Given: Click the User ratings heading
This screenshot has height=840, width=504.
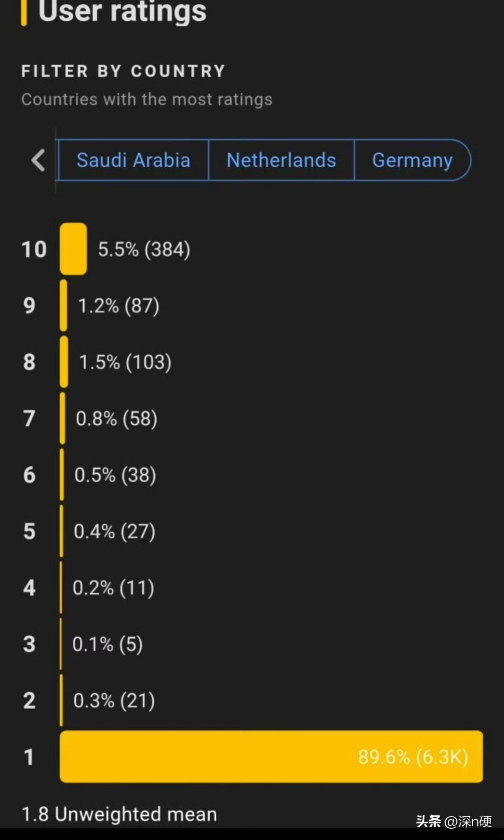Looking at the screenshot, I should coord(122,11).
